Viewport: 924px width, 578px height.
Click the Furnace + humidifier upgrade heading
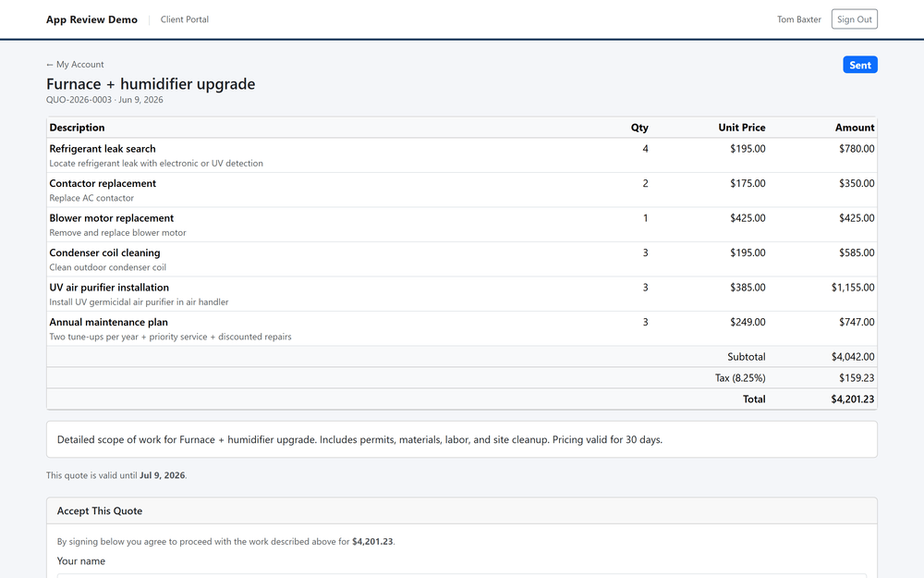[151, 84]
